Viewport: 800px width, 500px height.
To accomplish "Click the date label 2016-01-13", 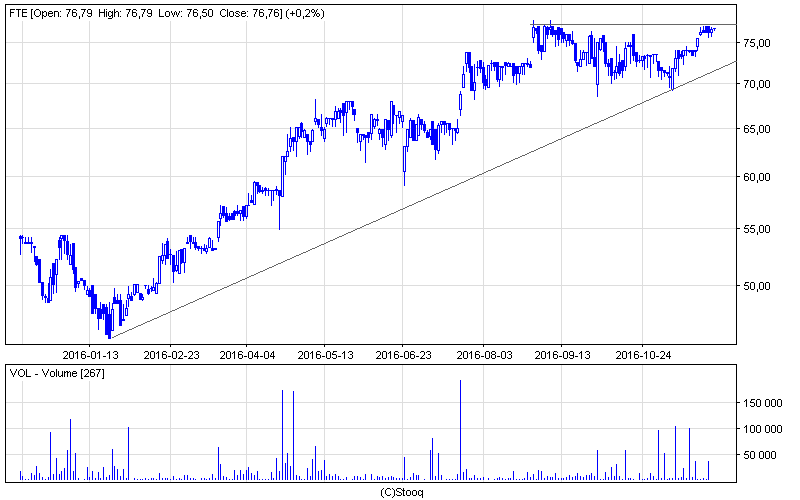I will click(90, 355).
